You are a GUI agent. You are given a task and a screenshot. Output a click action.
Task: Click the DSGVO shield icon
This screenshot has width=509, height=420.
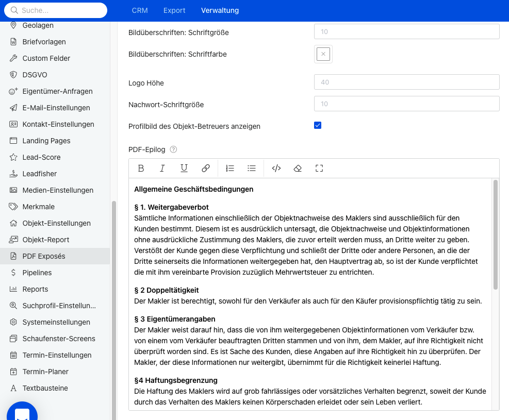coord(13,75)
